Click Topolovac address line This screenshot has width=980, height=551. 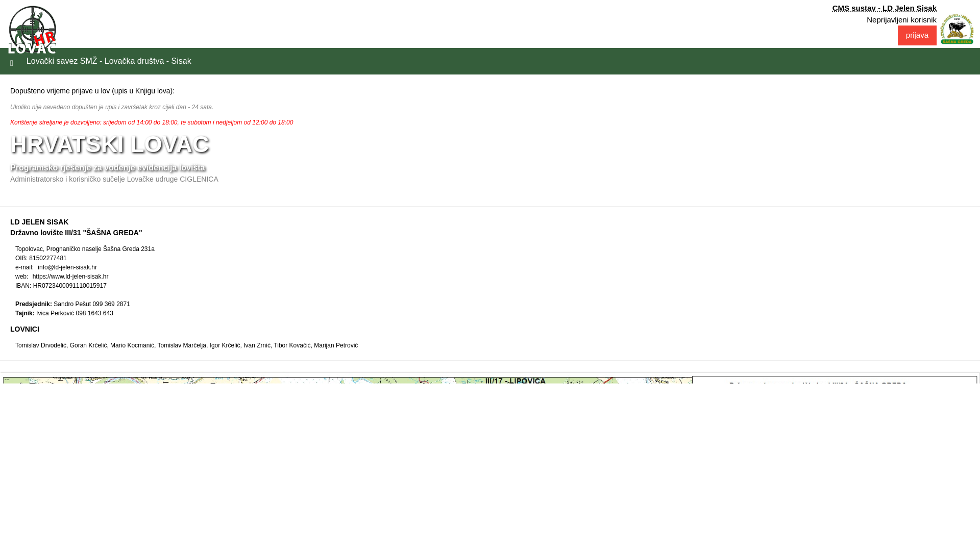85,249
